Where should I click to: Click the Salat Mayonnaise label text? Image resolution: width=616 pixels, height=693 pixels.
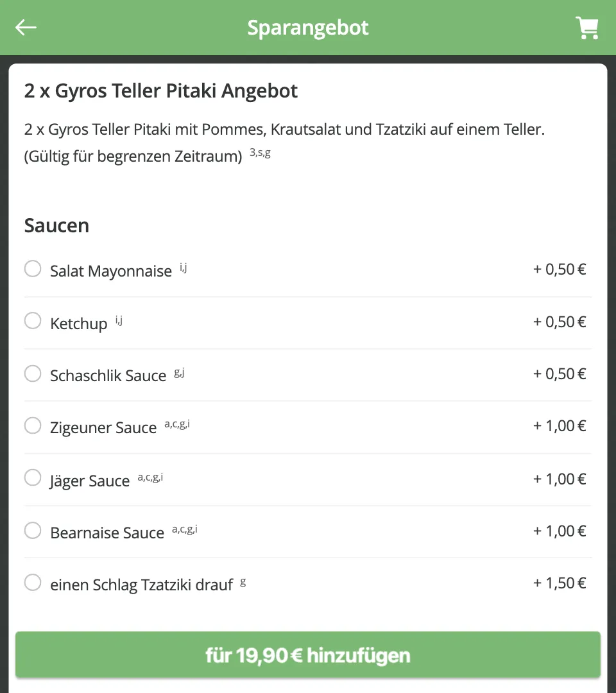(x=111, y=271)
